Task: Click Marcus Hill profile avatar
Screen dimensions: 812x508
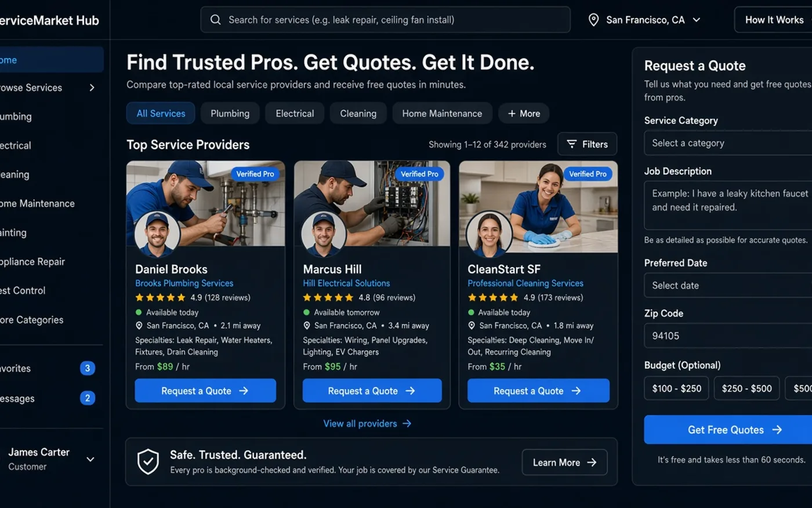Action: (x=324, y=233)
